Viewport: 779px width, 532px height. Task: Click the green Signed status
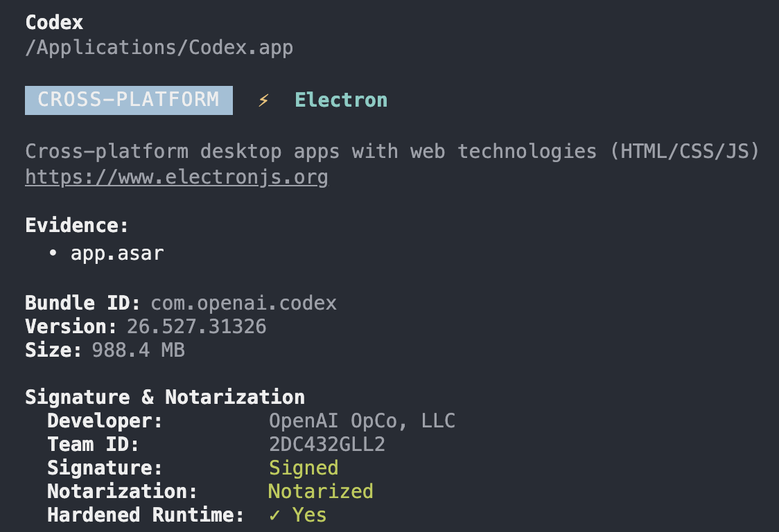(304, 468)
